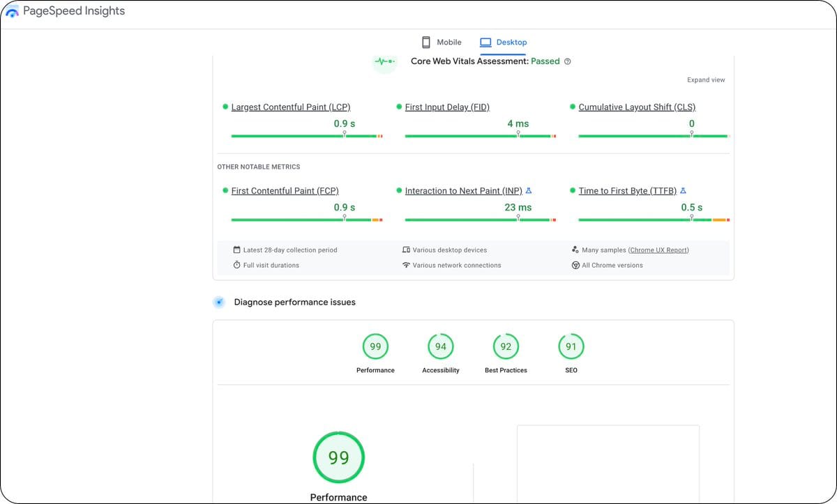Click the Passed assessment status text
Image resolution: width=837 pixels, height=504 pixels.
(545, 61)
